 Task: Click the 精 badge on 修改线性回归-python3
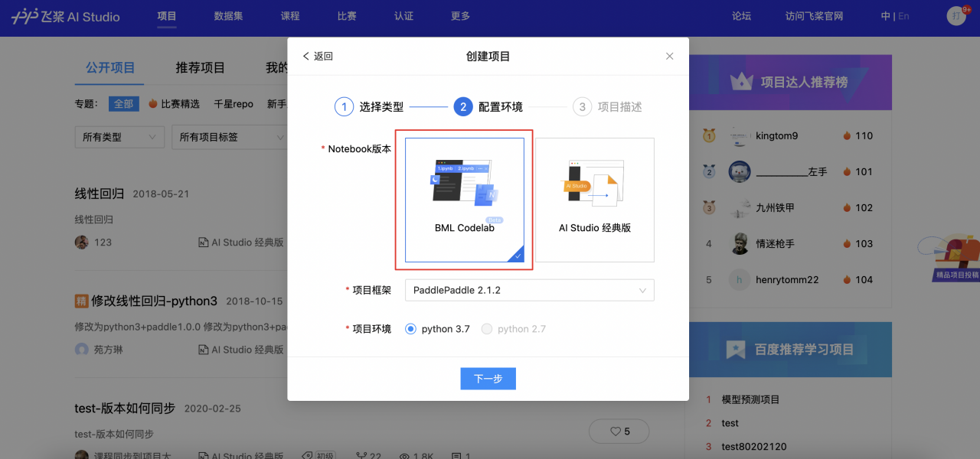[x=81, y=301]
